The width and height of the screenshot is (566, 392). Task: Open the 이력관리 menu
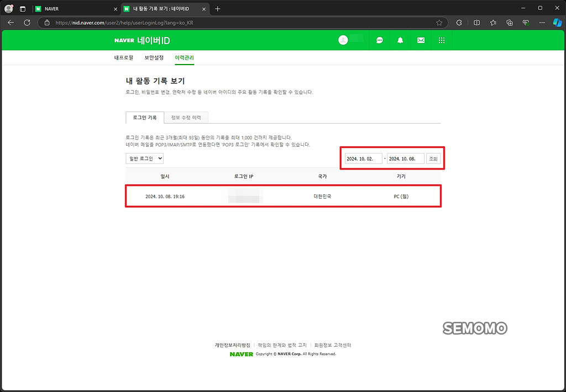(x=185, y=58)
